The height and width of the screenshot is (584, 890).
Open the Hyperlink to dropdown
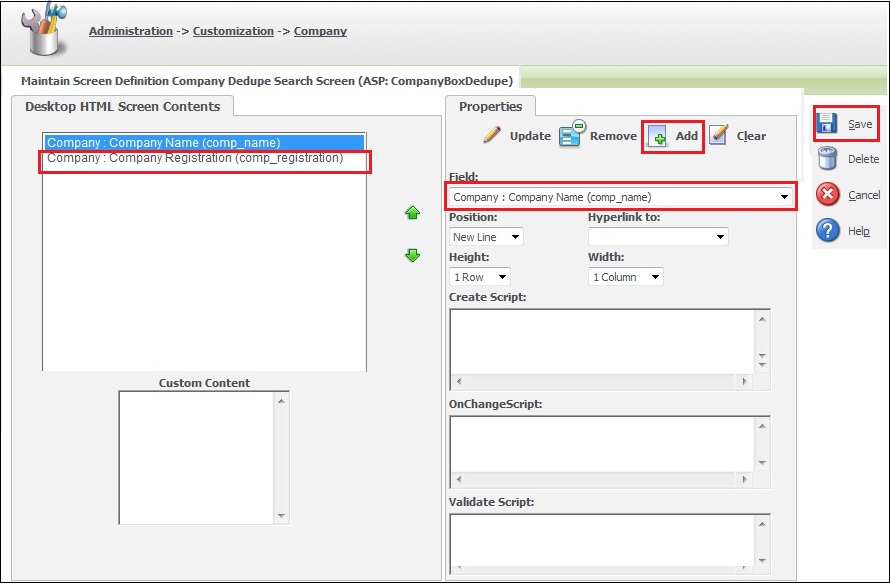[658, 237]
